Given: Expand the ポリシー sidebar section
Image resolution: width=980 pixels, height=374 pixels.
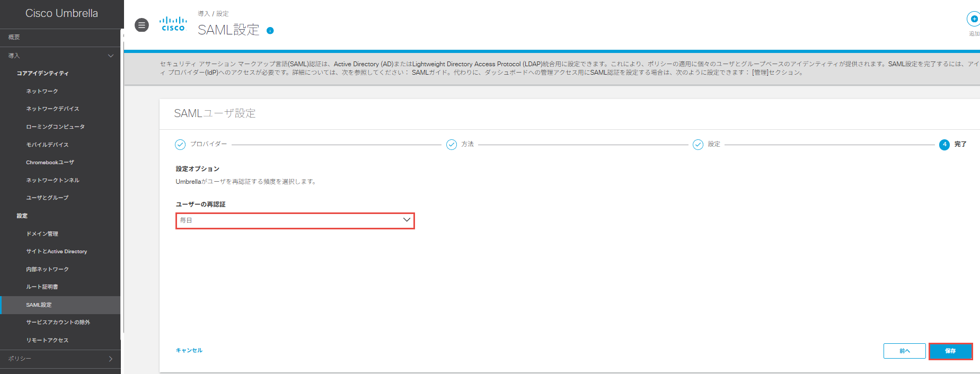Looking at the screenshot, I should [x=110, y=359].
